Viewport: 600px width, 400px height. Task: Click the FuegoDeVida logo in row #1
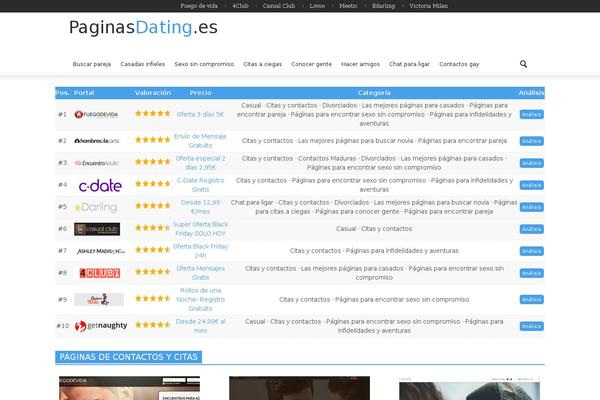(96, 114)
